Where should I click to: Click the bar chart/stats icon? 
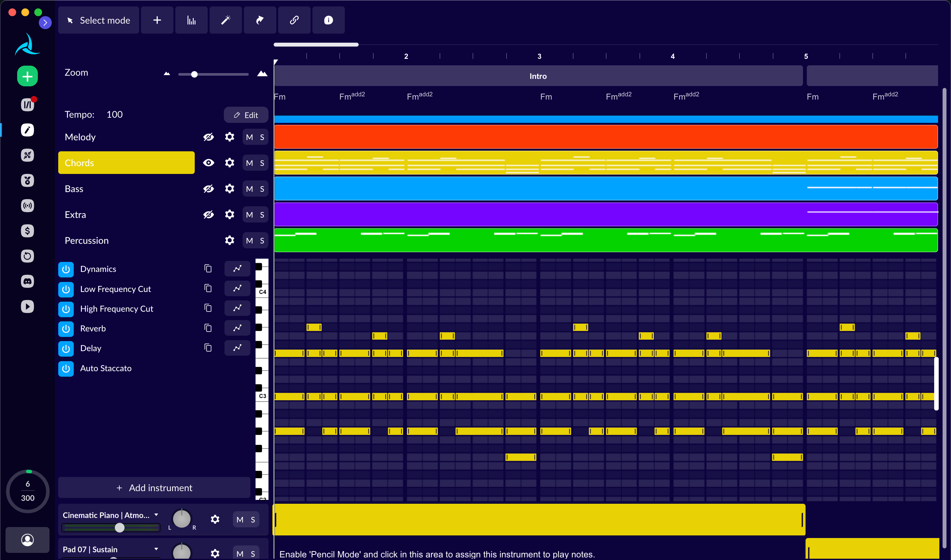[191, 20]
